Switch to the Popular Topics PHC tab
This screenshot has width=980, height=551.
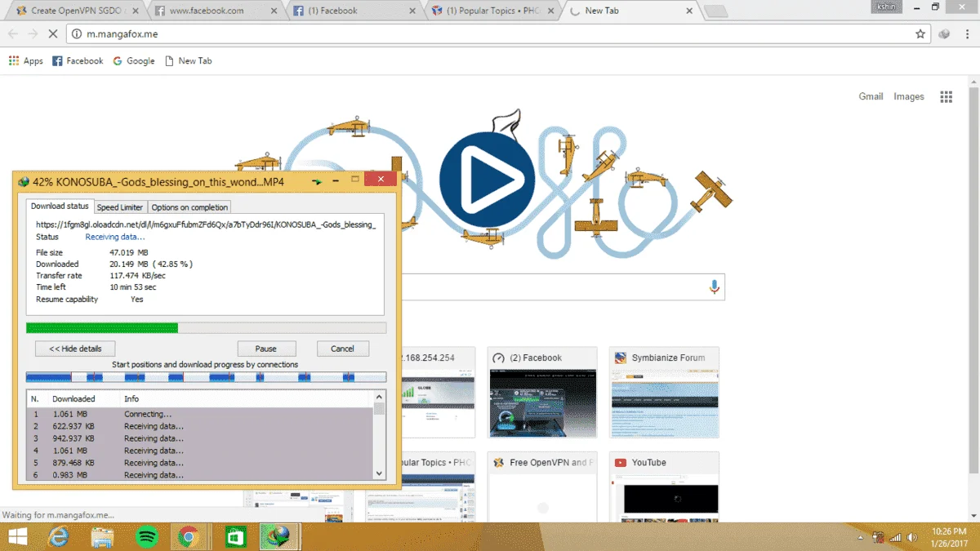pyautogui.click(x=492, y=11)
